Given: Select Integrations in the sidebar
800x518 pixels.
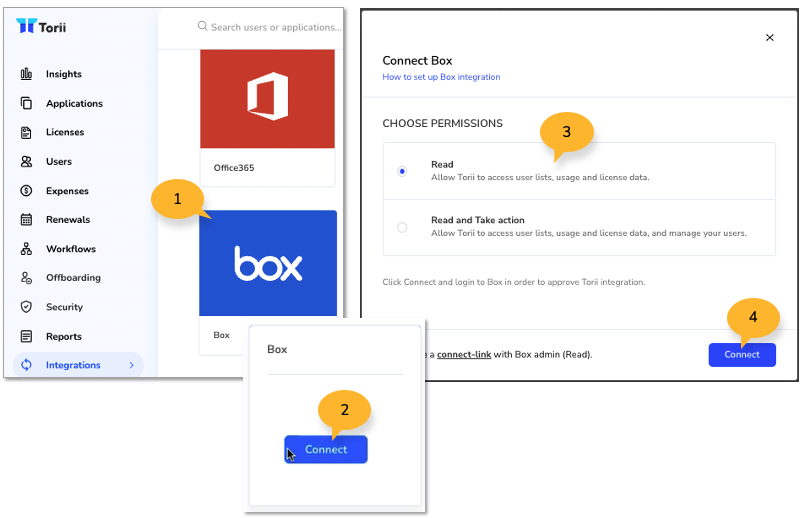Looking at the screenshot, I should tap(78, 365).
